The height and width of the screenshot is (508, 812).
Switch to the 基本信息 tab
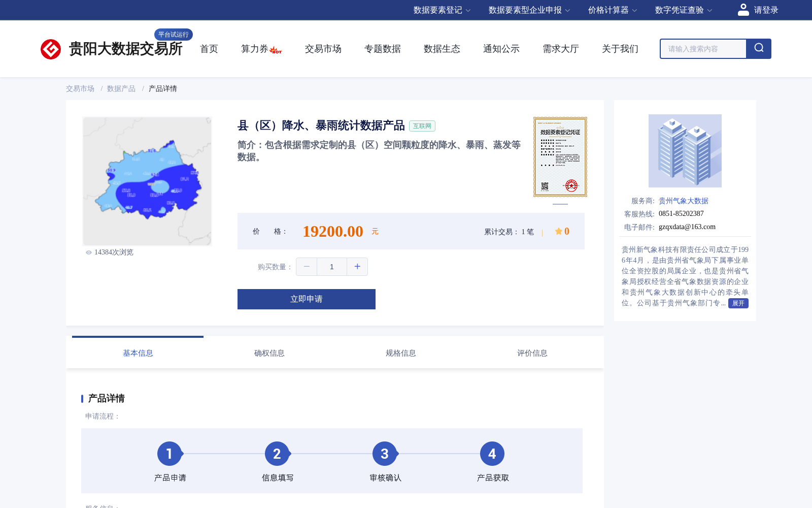[x=138, y=353]
